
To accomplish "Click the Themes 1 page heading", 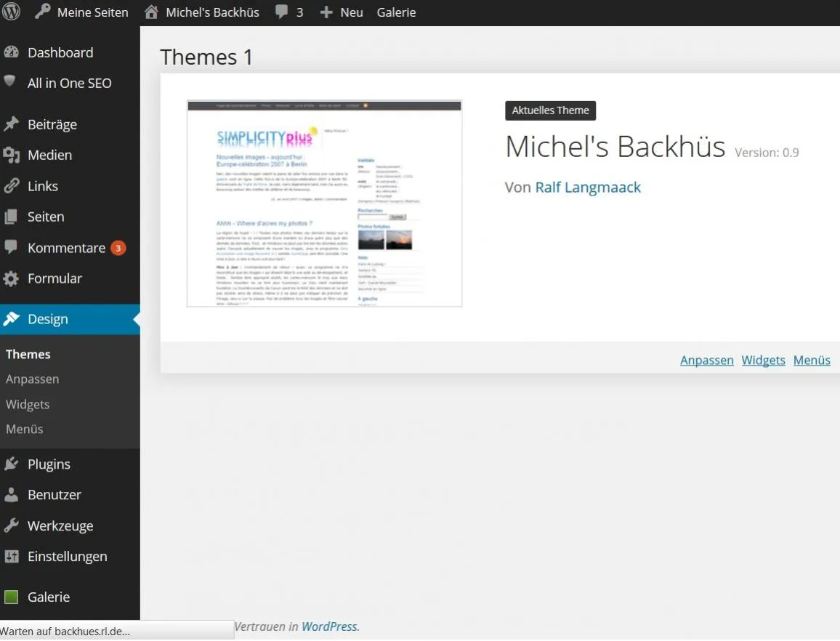I will pyautogui.click(x=206, y=57).
